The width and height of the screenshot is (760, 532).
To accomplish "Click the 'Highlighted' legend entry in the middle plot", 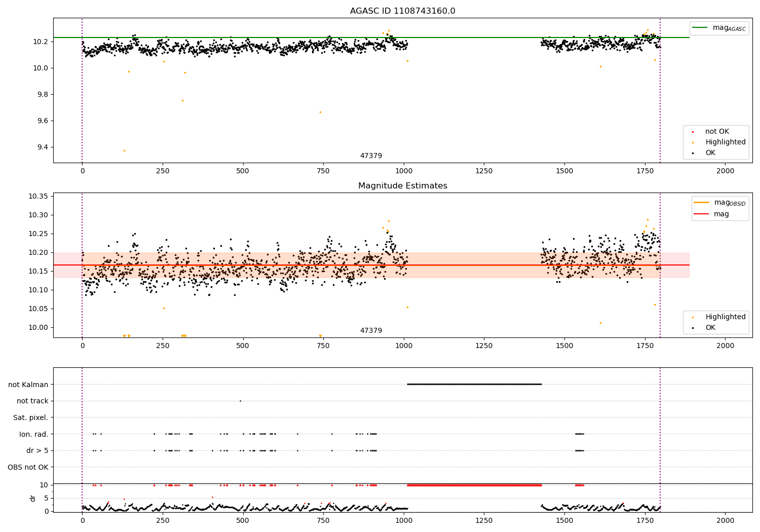I will (725, 317).
